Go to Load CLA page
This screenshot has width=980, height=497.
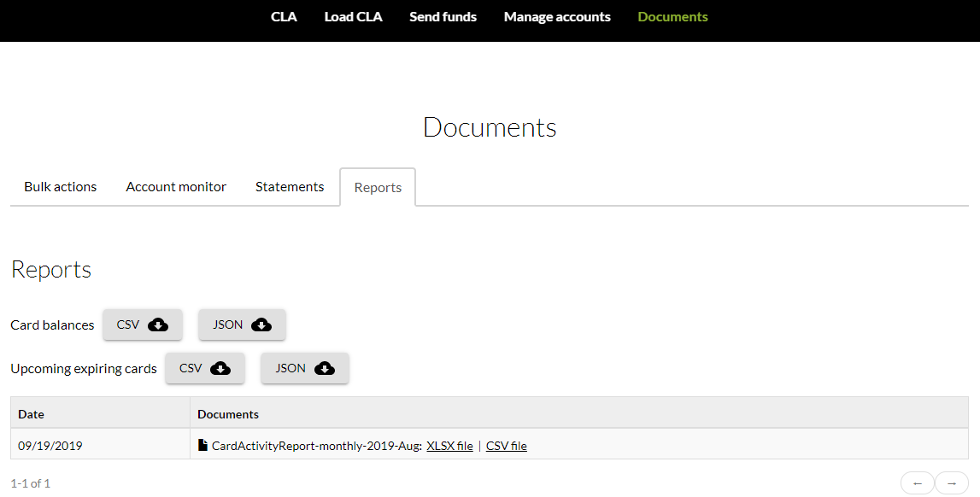[353, 17]
